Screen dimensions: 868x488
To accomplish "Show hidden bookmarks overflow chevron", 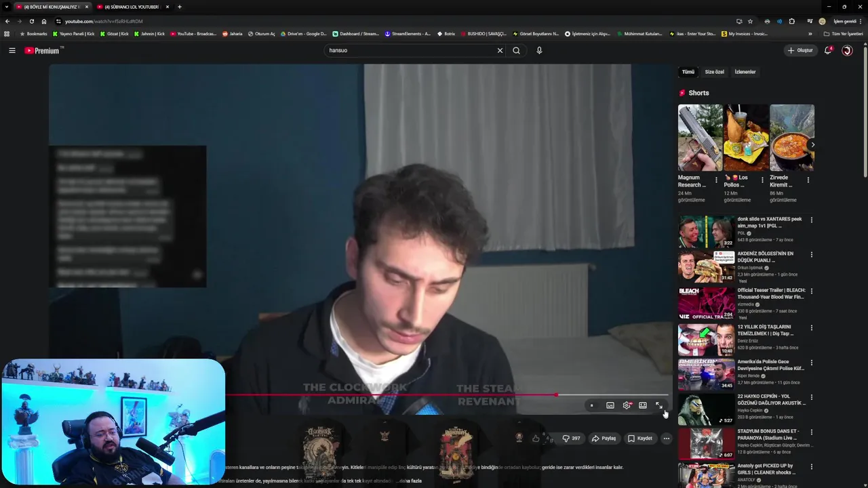I will pyautogui.click(x=810, y=34).
